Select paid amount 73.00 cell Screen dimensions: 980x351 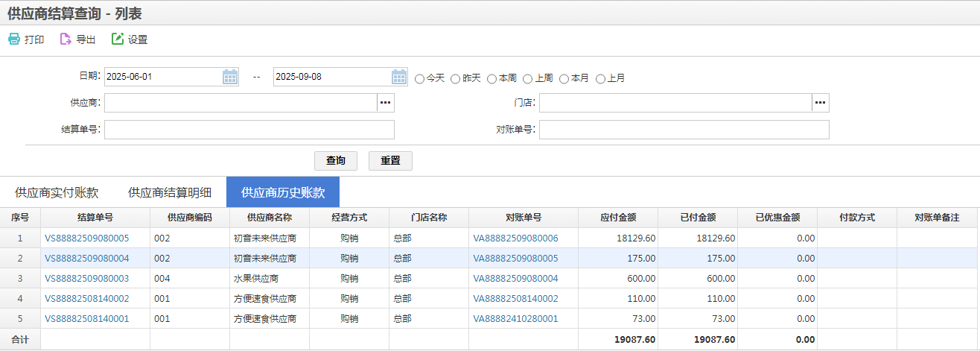[698, 318]
